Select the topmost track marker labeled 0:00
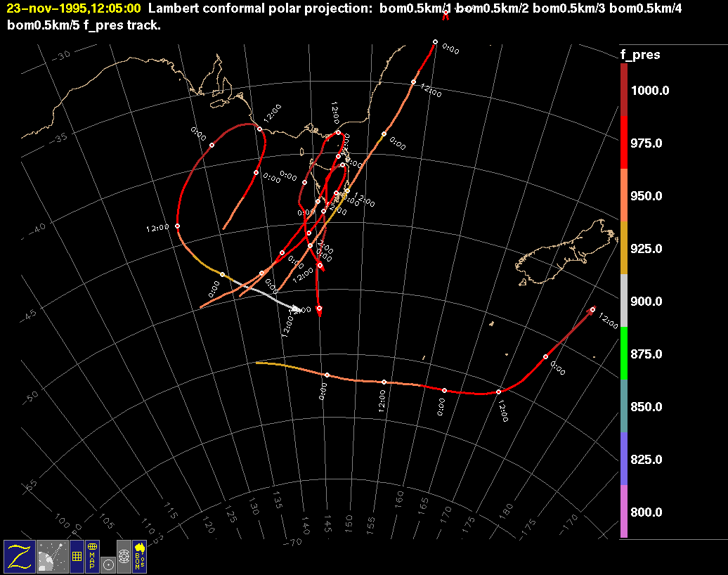The image size is (728, 575). 435,42
